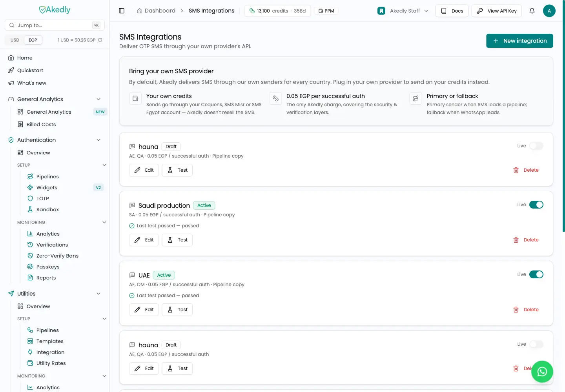The width and height of the screenshot is (565, 392).
Task: Test the Saudi production integration
Action: [x=177, y=240]
